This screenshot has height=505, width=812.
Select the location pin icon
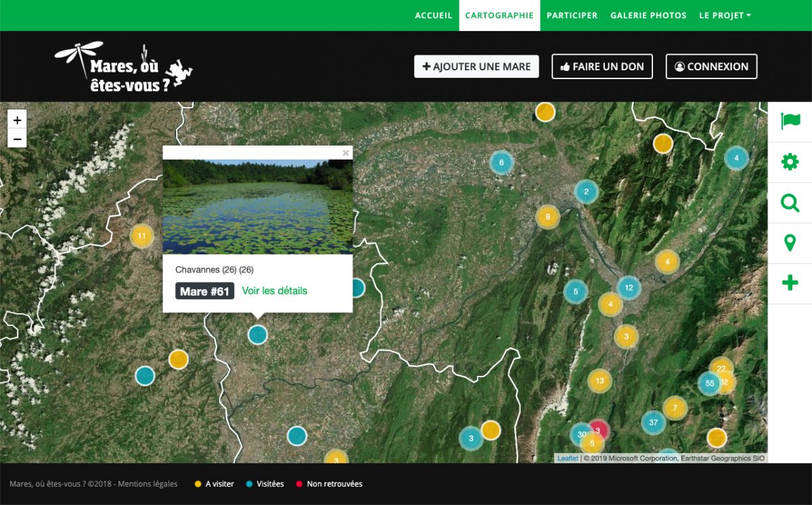coord(790,243)
